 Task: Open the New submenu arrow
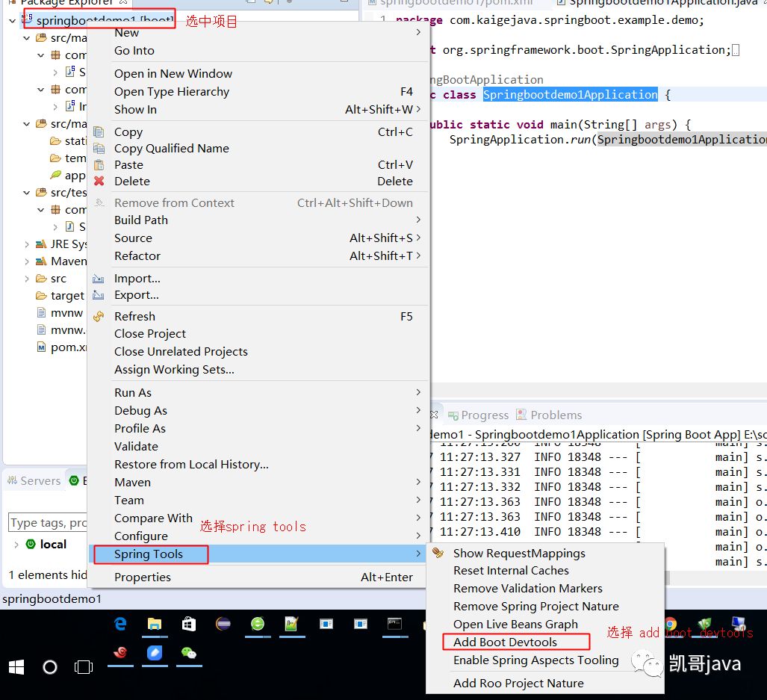(x=418, y=32)
